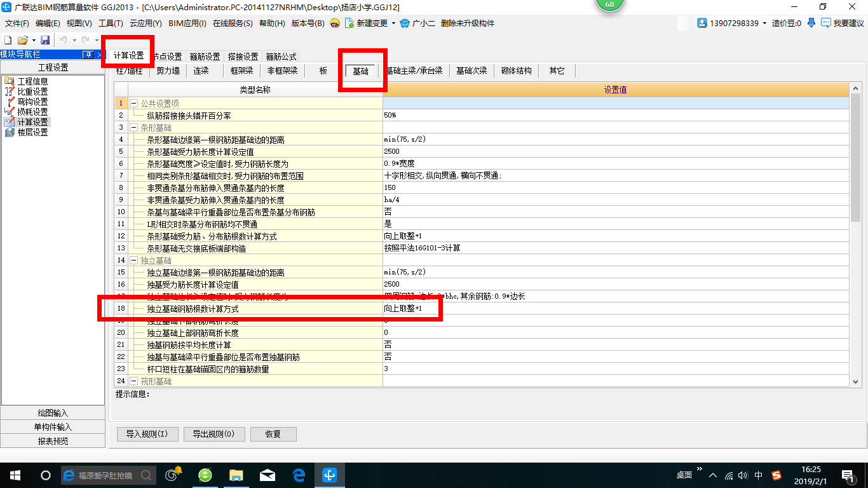
Task: Click taskbar search box 福原爱孕肚抢镜
Action: (x=108, y=475)
